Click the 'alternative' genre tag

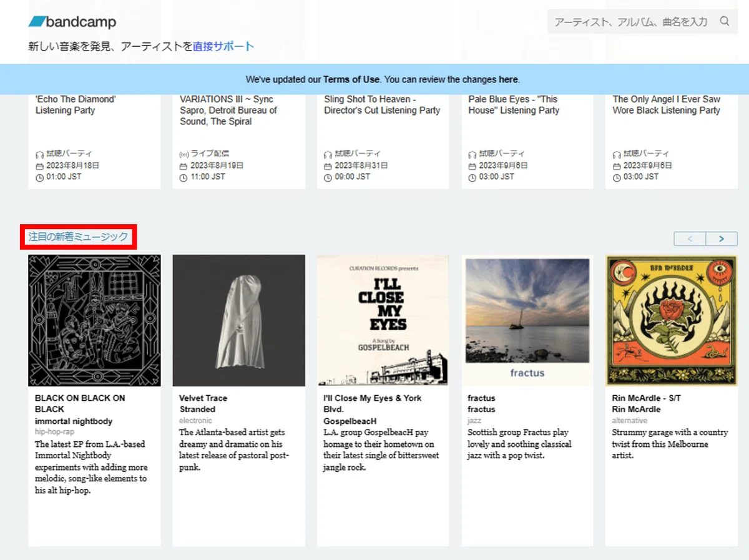point(630,421)
